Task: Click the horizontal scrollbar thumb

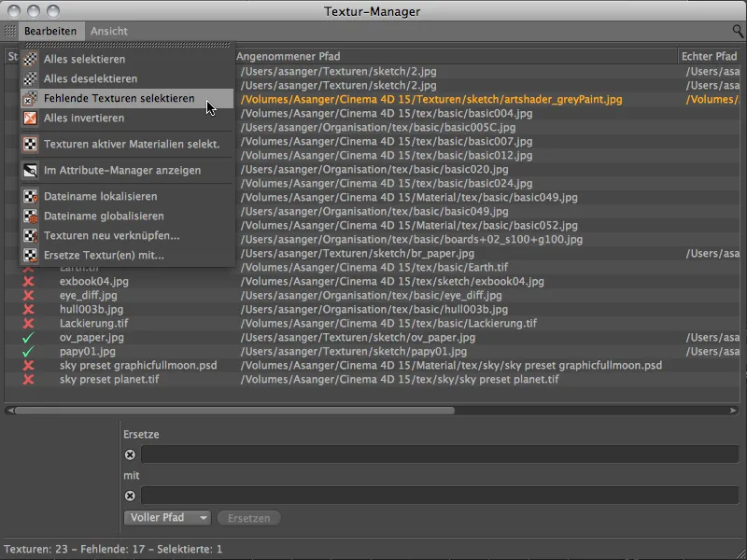Action: point(234,411)
